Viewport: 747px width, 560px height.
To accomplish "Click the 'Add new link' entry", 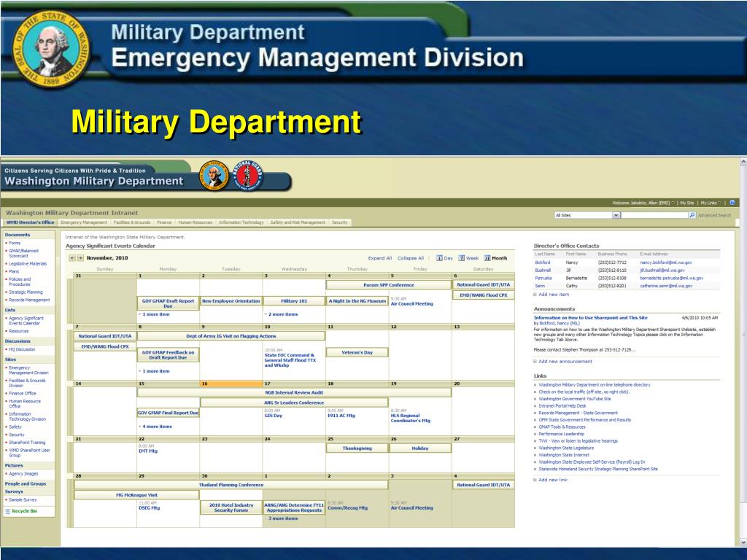I will [x=553, y=480].
